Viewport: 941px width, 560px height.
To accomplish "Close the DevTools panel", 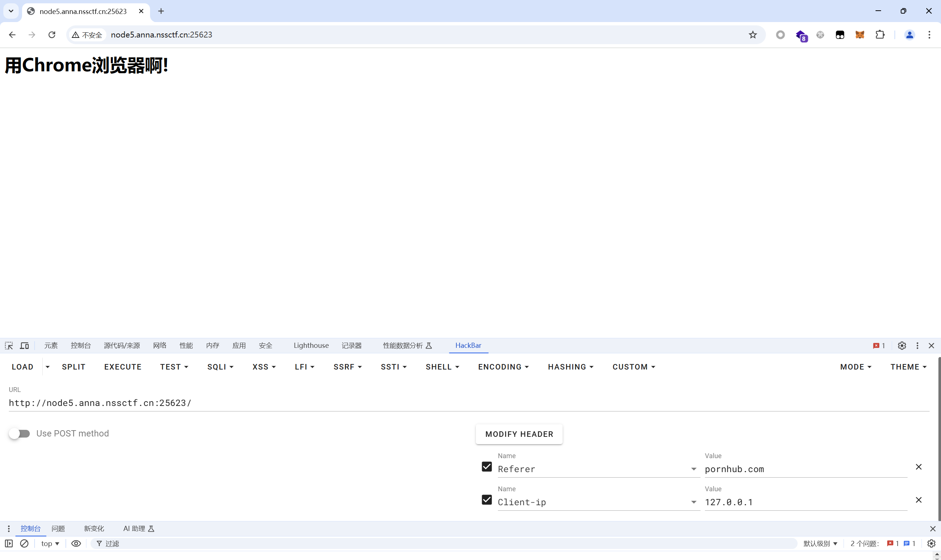I will [x=931, y=345].
